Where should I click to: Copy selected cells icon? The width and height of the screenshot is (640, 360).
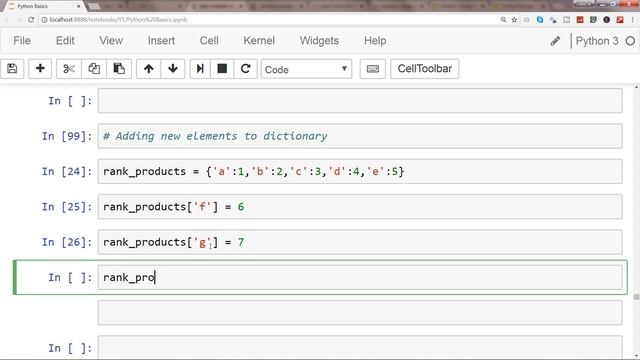coord(94,69)
